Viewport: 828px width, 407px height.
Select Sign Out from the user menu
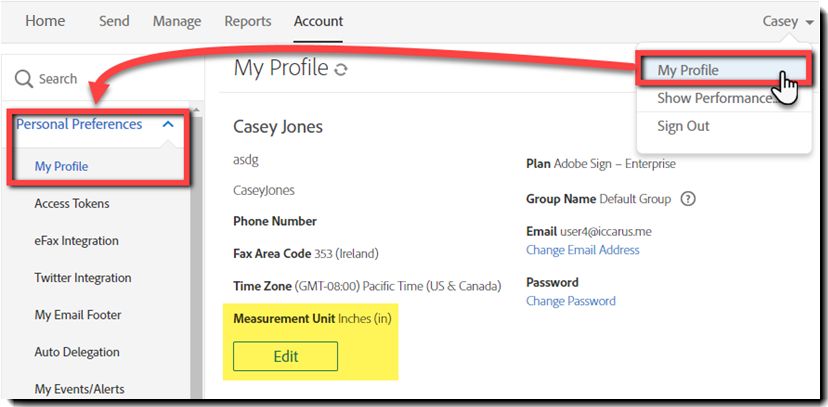(683, 126)
